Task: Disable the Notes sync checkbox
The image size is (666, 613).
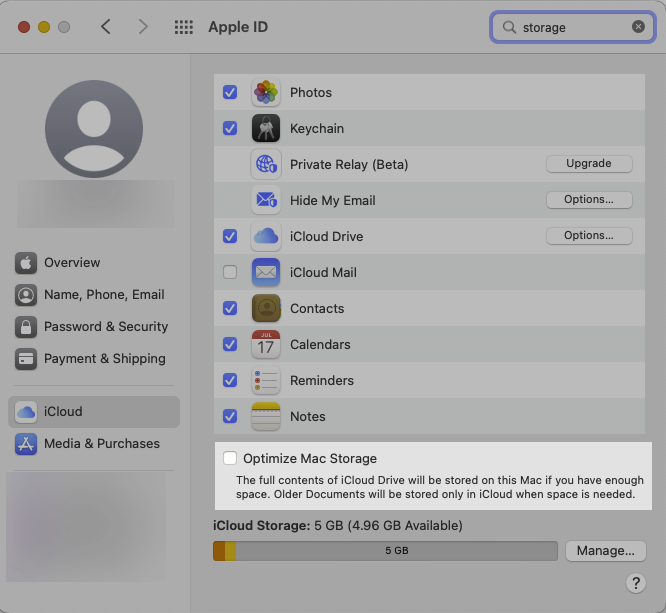Action: [230, 416]
